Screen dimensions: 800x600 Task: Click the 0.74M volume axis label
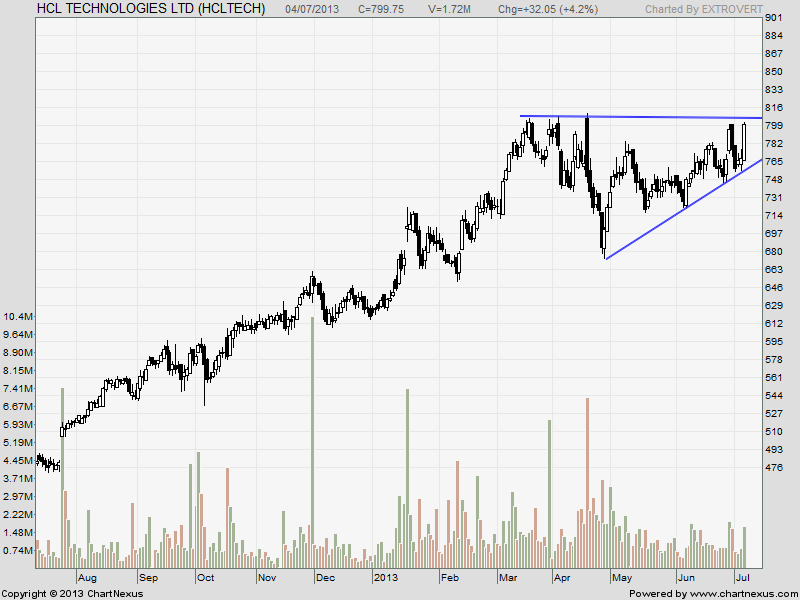click(x=20, y=550)
